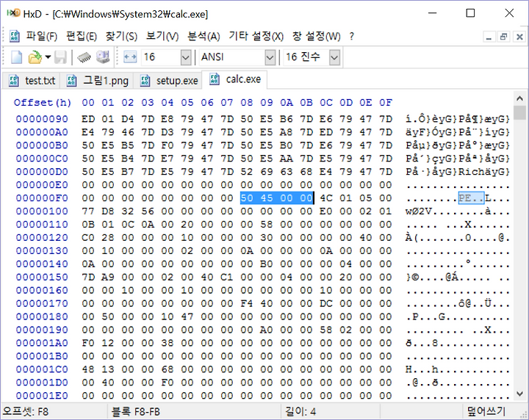
Task: Open the ? help menu
Action: 351,36
